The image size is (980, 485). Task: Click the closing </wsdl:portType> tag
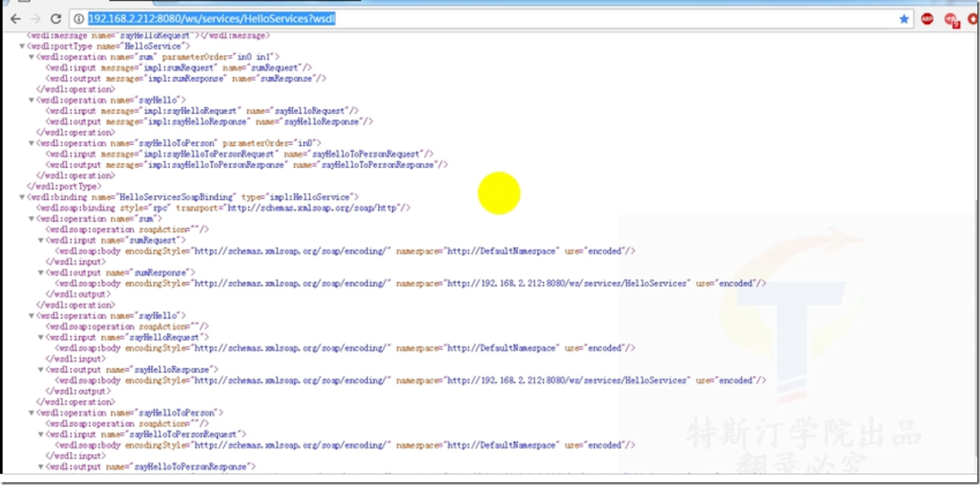(x=64, y=187)
